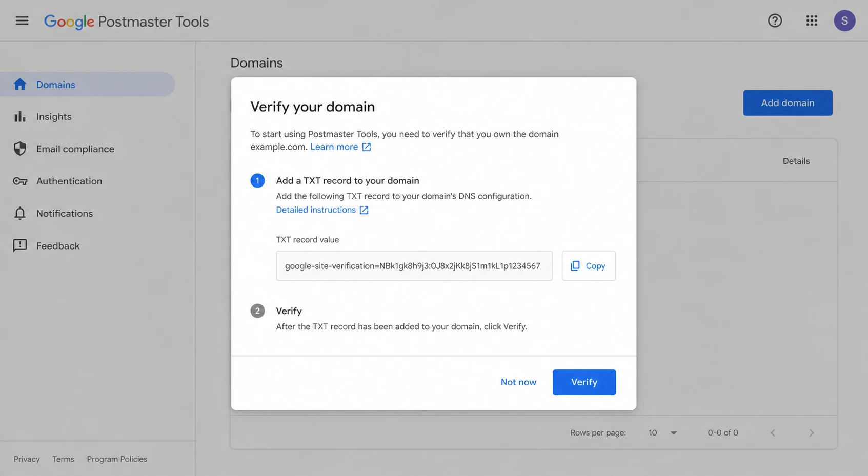
Task: Click the Add domain button
Action: (x=788, y=103)
